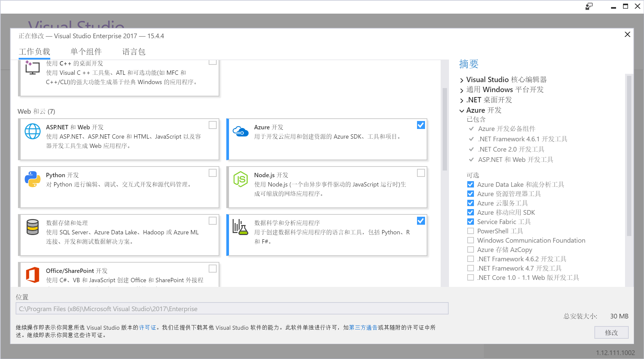The height and width of the screenshot is (359, 644).
Task: Click the install location path field
Action: pos(232,308)
